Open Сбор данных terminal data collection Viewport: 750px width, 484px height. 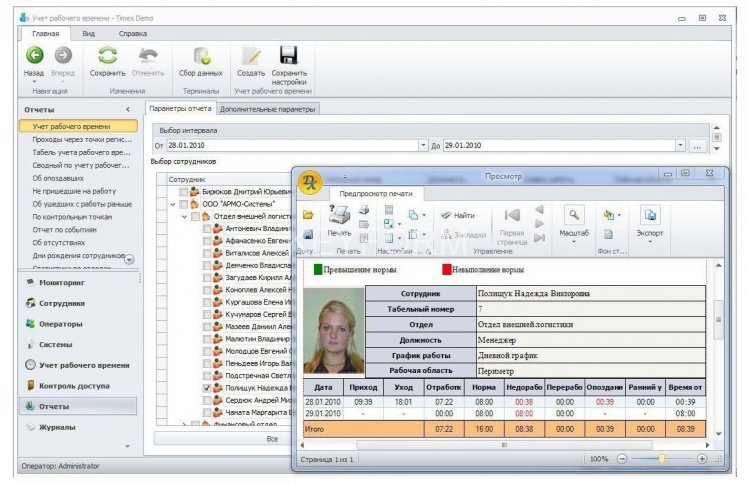point(201,57)
